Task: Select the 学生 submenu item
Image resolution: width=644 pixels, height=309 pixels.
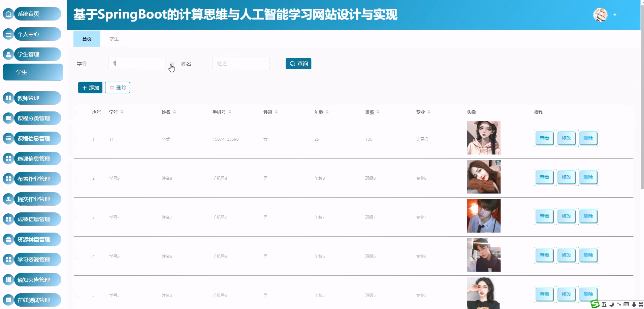Action: (33, 72)
